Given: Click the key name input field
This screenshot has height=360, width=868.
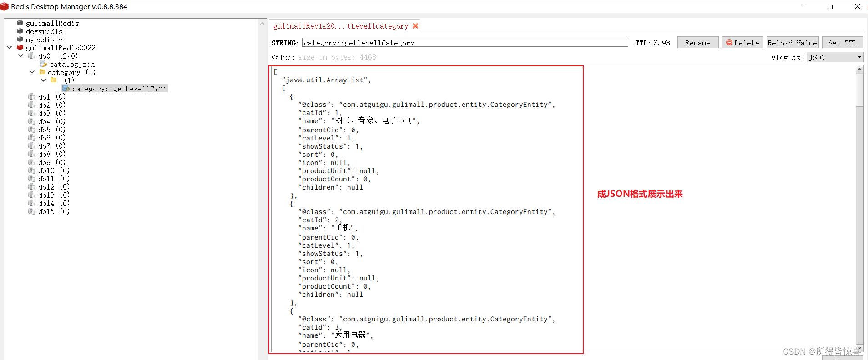Looking at the screenshot, I should [x=465, y=43].
